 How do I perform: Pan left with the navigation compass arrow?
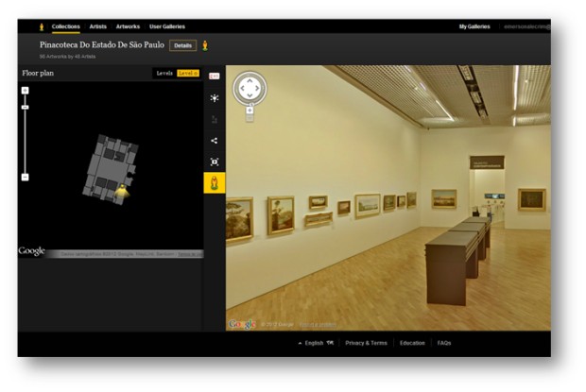pos(242,89)
